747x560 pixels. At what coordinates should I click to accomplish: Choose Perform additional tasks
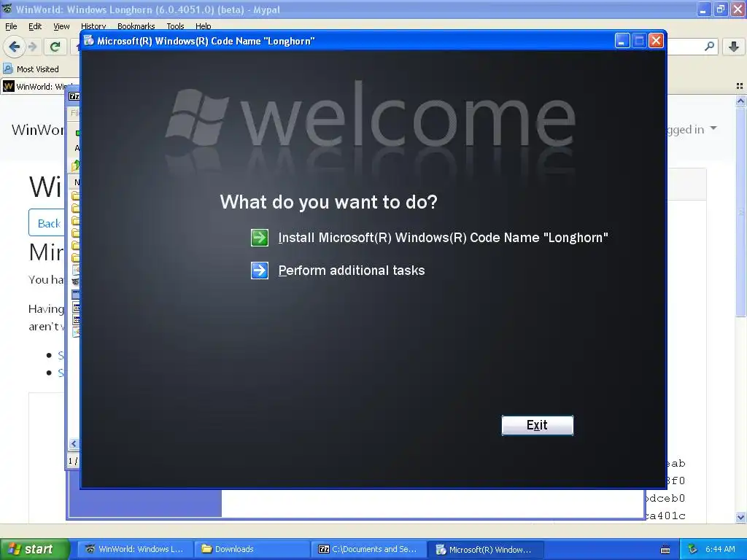coord(352,271)
